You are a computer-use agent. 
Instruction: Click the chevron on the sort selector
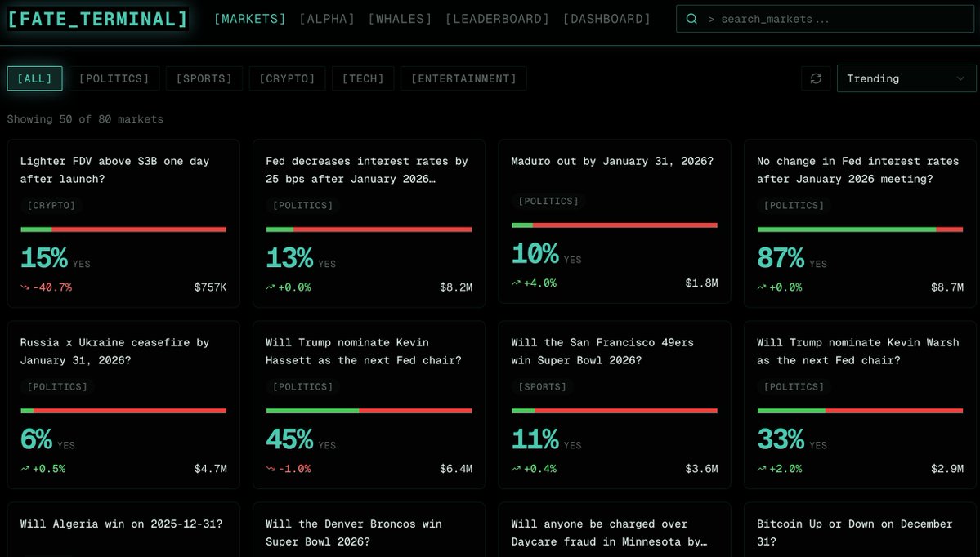(958, 78)
